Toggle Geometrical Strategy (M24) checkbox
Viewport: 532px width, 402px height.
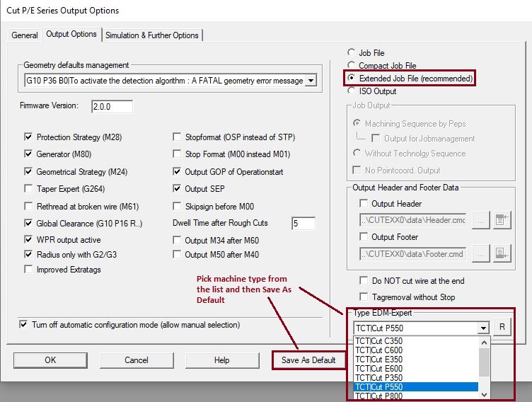pos(28,172)
